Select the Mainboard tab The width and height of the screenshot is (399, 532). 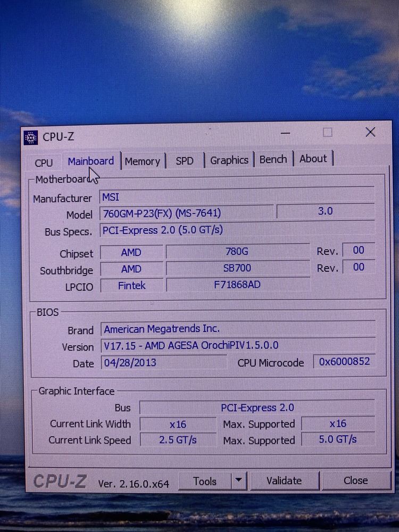(91, 161)
